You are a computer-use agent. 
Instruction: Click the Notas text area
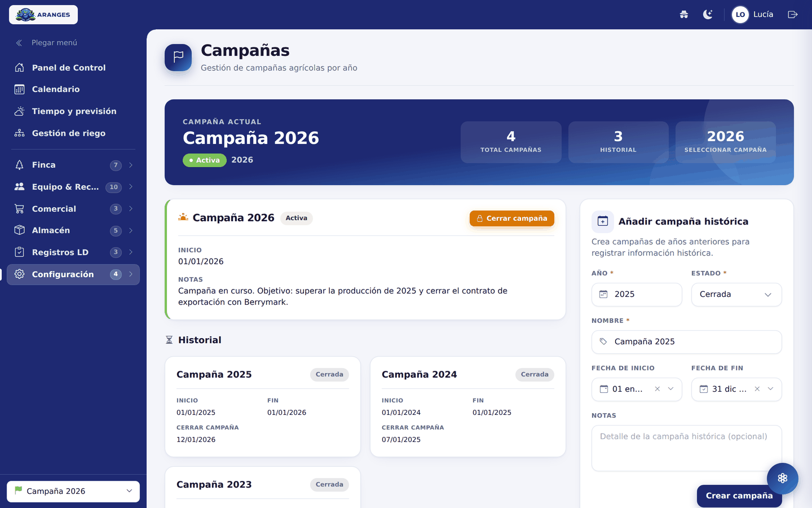687,448
